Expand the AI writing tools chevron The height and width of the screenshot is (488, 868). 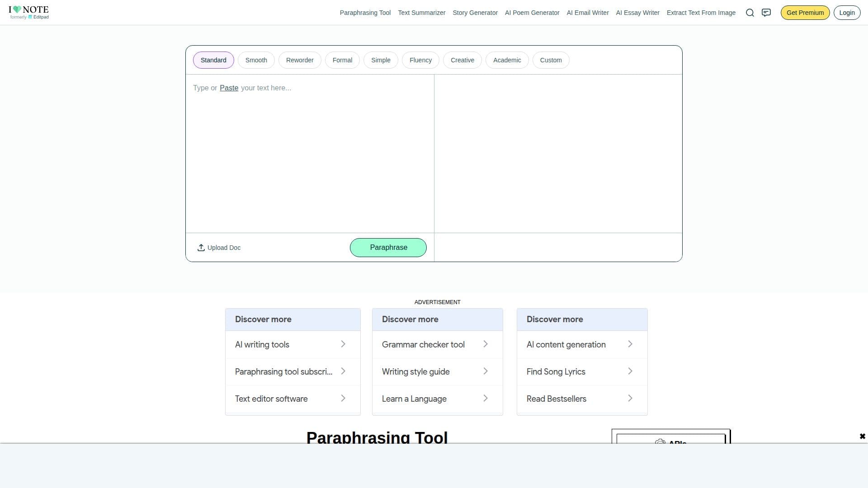(343, 344)
